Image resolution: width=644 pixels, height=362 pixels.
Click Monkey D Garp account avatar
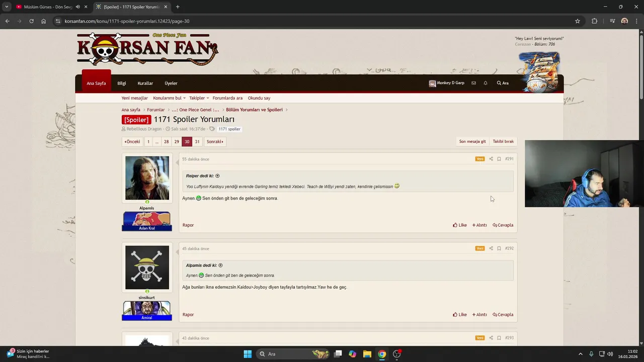pyautogui.click(x=432, y=83)
